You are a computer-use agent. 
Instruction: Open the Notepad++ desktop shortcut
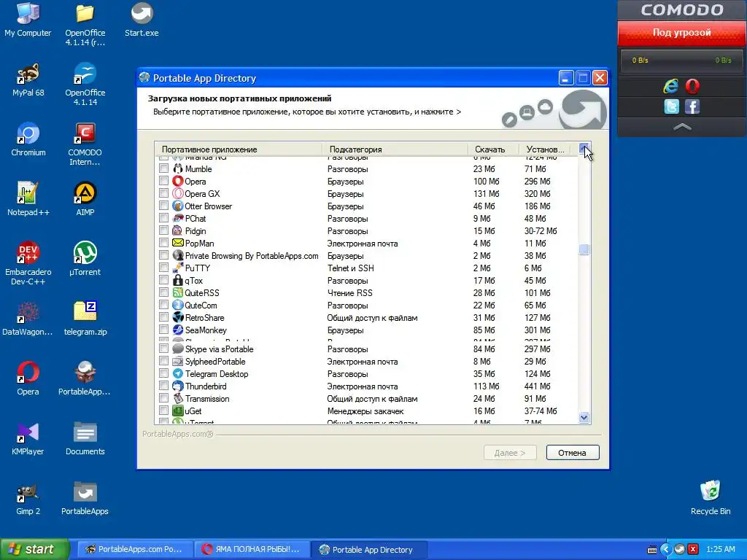click(x=28, y=199)
